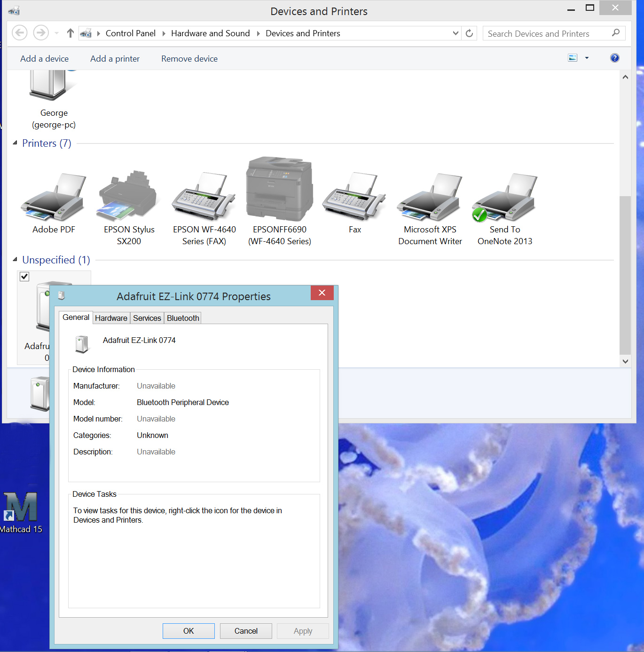Select the EPSON Stylus SX200 printer icon
644x652 pixels.
[x=128, y=195]
